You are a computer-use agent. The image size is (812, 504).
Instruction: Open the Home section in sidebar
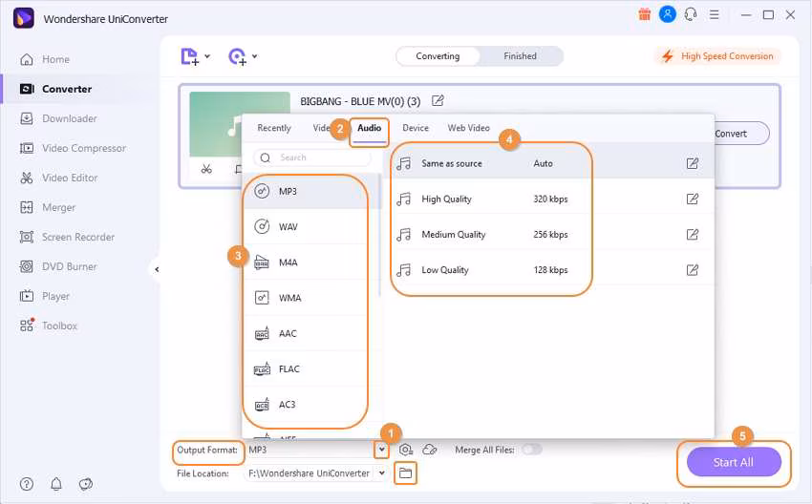point(45,59)
